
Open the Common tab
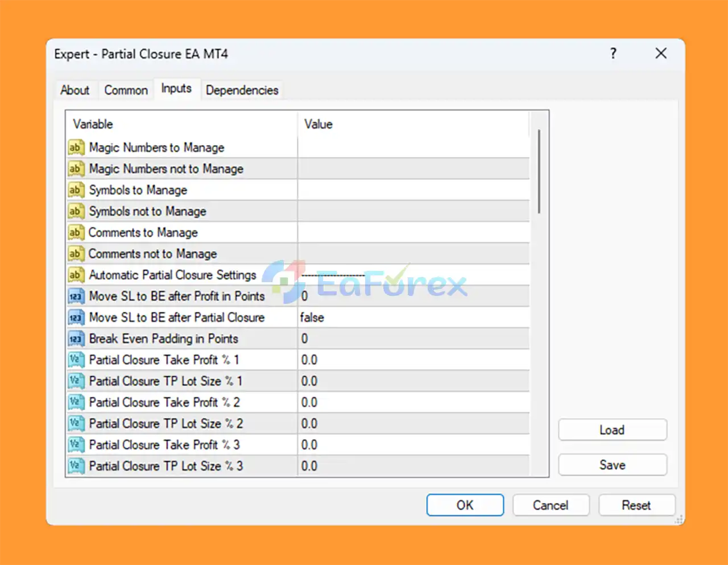coord(126,90)
